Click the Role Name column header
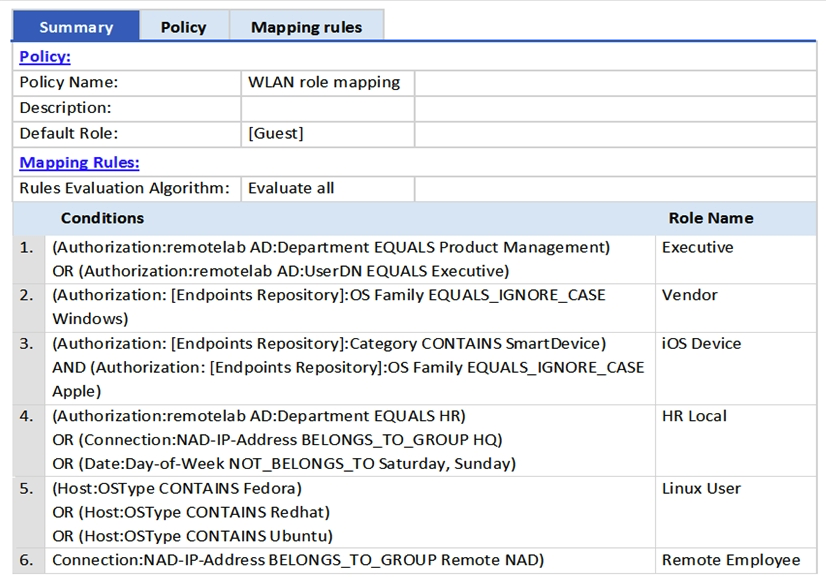826x577 pixels. [711, 218]
